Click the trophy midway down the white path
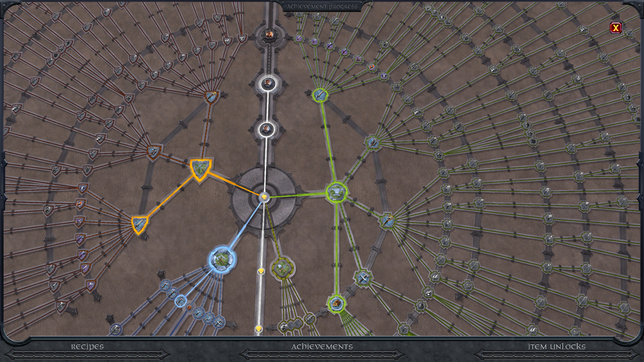644x362 pixels. pyautogui.click(x=261, y=271)
